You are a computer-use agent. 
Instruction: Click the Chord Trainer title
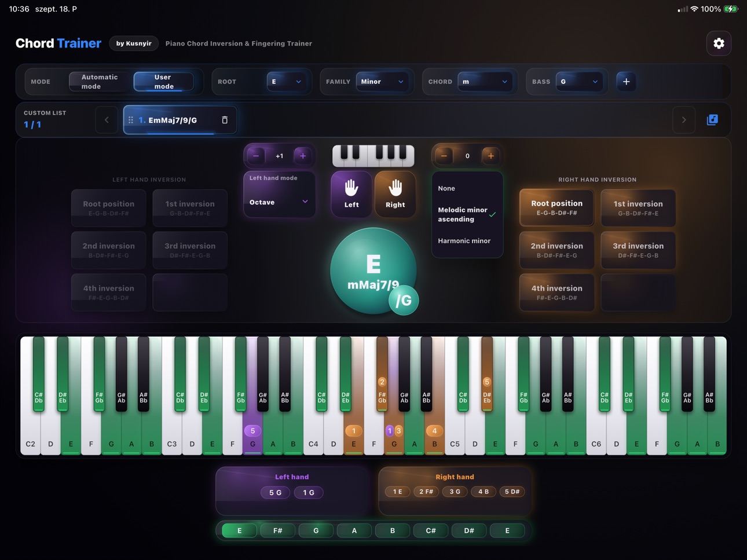point(58,43)
